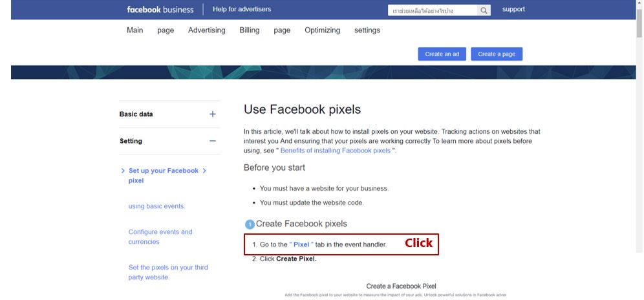Focus the help search input field
Viewport: 644px width, 300px height.
[x=433, y=11]
